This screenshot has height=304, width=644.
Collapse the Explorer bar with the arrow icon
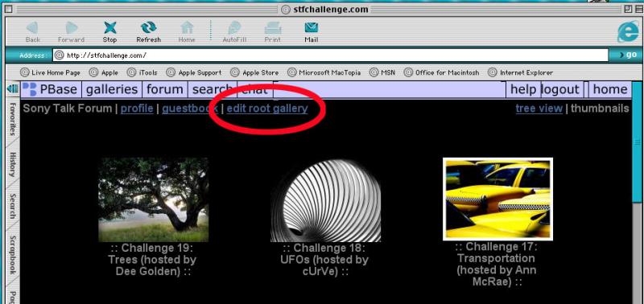point(12,89)
